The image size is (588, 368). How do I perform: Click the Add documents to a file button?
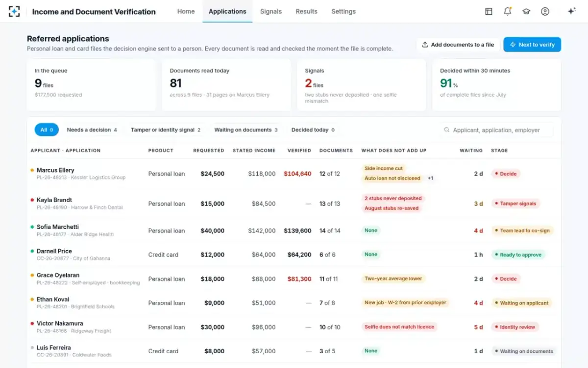tap(458, 45)
